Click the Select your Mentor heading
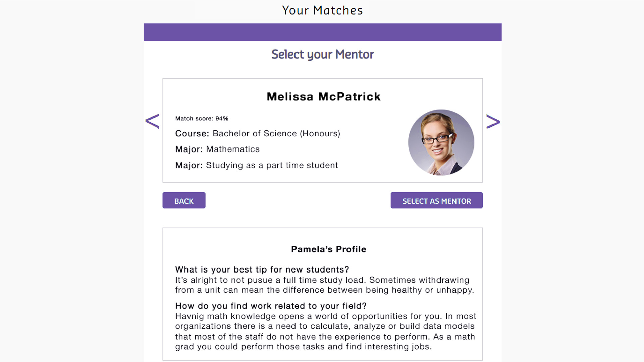Image resolution: width=644 pixels, height=362 pixels. tap(322, 54)
